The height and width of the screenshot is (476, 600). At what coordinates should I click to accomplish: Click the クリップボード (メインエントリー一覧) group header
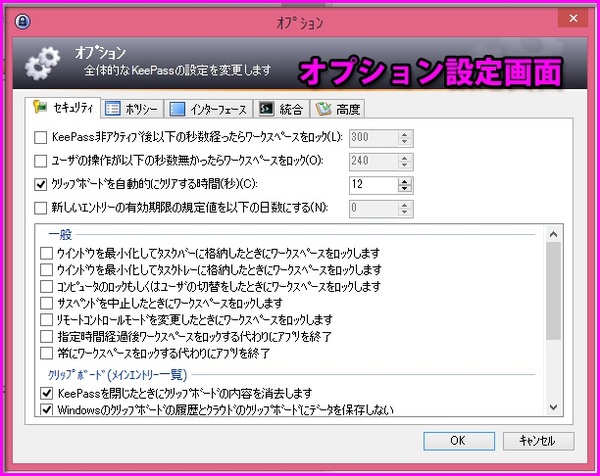tap(117, 375)
